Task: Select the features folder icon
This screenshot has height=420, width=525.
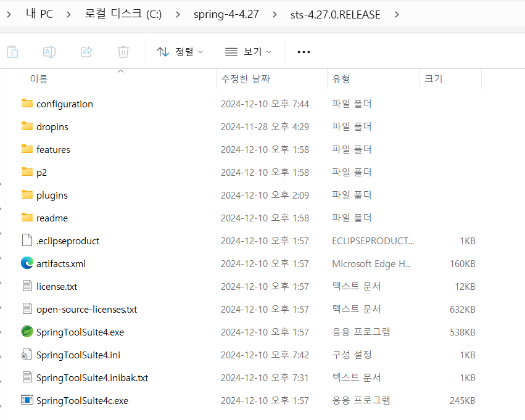Action: [27, 149]
